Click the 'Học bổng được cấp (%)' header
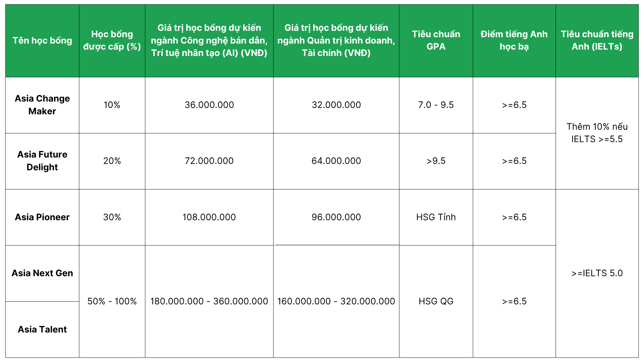644x362 pixels. [112, 41]
